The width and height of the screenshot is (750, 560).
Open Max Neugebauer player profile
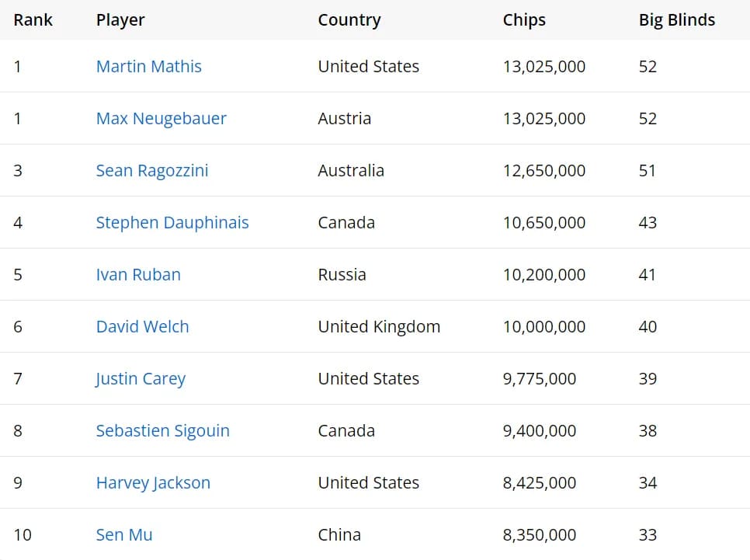click(x=161, y=119)
